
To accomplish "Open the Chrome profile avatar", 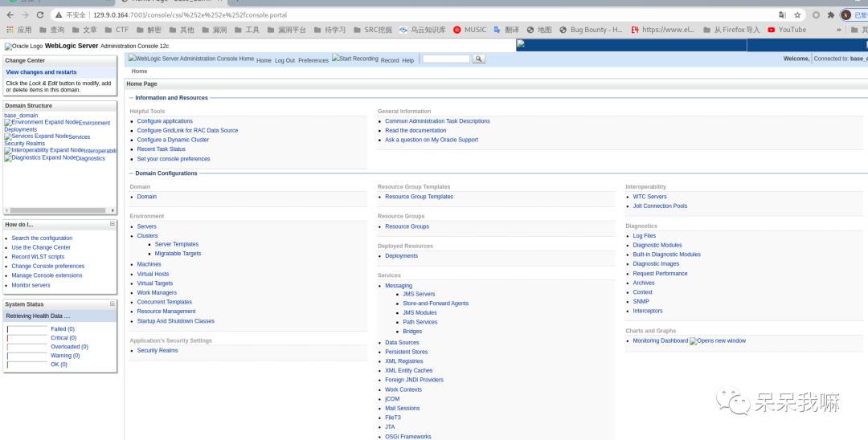I will 845,15.
